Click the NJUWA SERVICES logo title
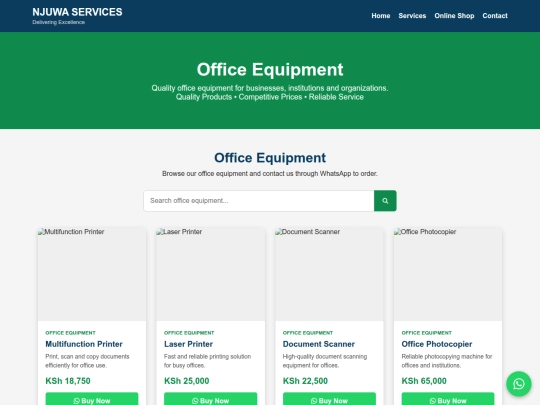The image size is (540, 405). 77,12
